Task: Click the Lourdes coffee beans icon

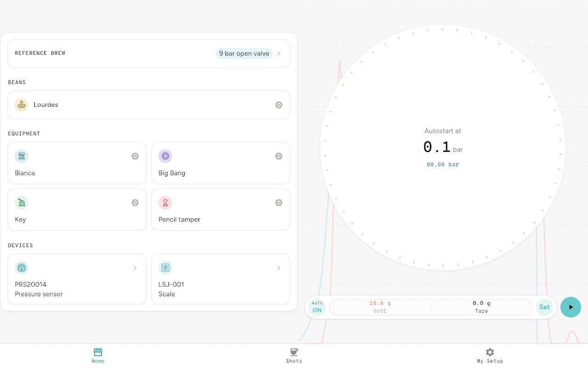Action: [22, 105]
